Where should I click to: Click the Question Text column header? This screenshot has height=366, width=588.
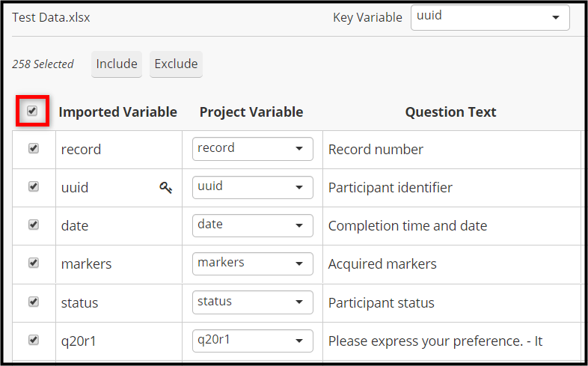click(x=451, y=112)
